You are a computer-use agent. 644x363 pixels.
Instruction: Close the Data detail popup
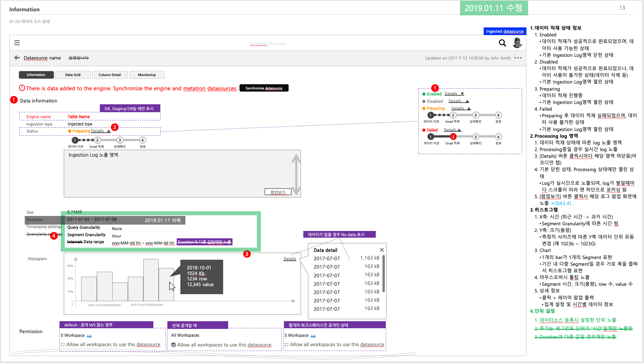pos(382,250)
